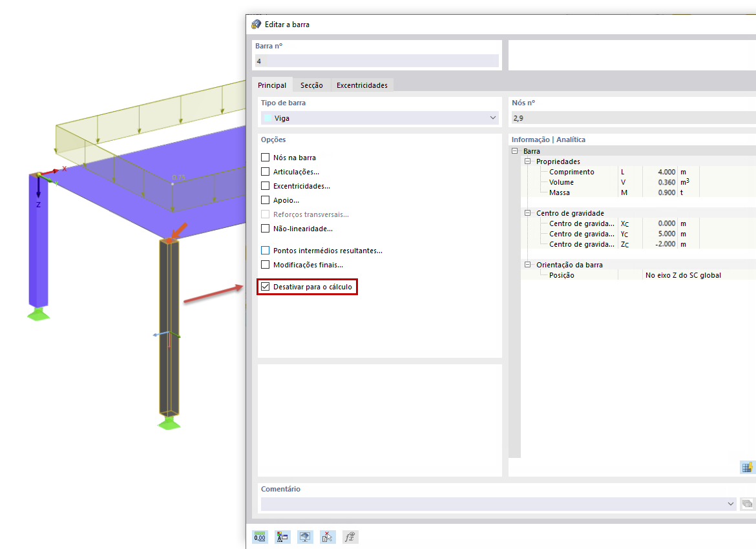The image size is (756, 549).
Task: Select the blue column in the 3D model
Action: pyautogui.click(x=39, y=245)
